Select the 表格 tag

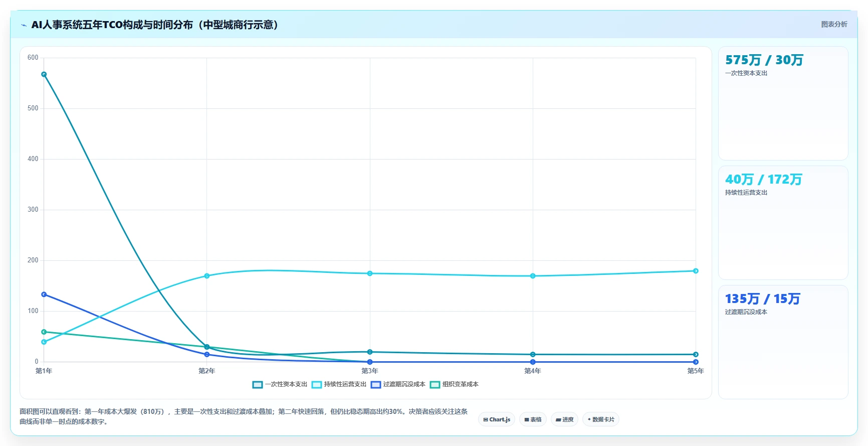tap(533, 419)
